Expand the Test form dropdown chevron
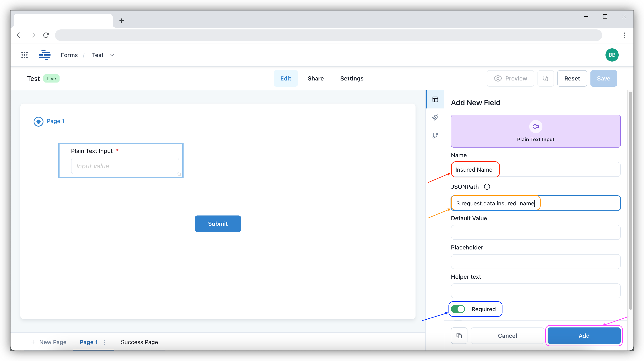This screenshot has width=644, height=361. [x=112, y=55]
